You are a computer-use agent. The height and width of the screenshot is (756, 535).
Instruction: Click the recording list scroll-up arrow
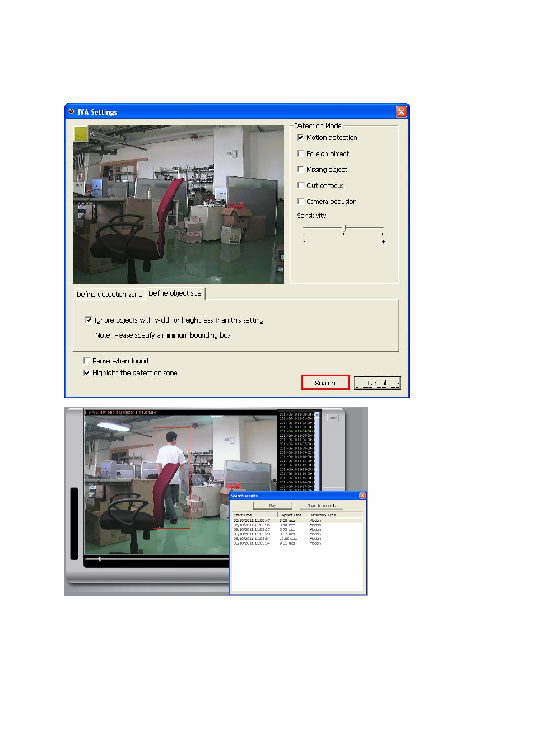pyautogui.click(x=317, y=415)
